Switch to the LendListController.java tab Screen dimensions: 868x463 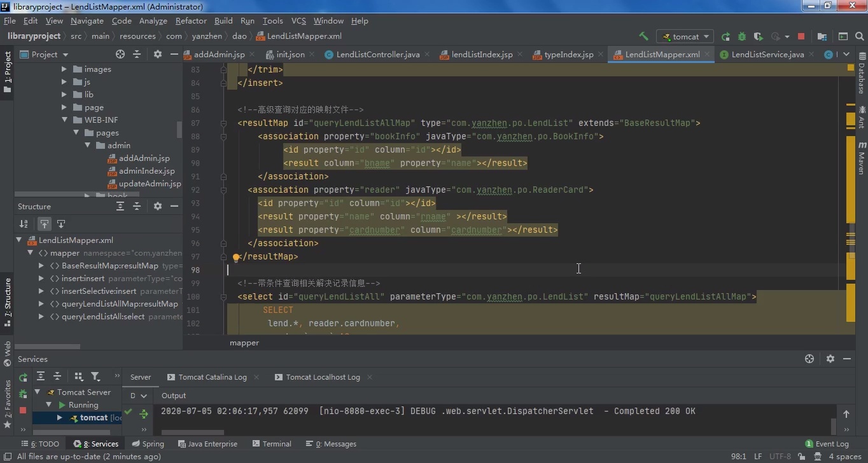[377, 54]
